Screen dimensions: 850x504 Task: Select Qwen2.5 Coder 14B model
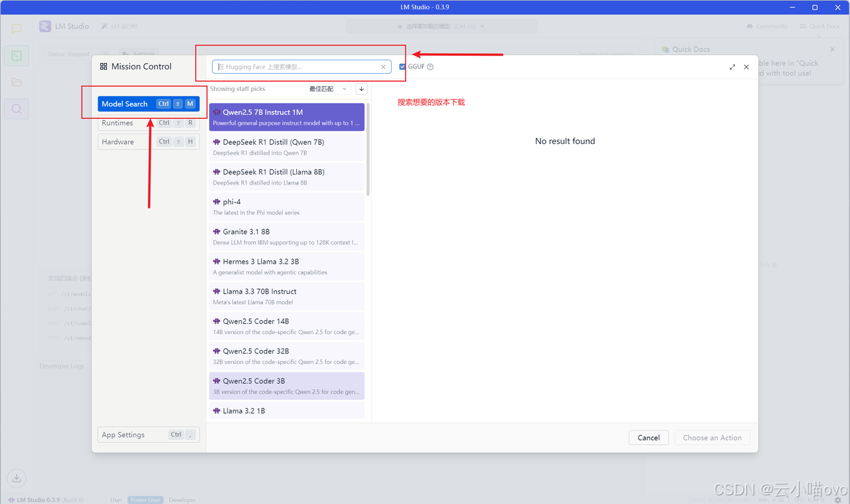click(x=287, y=326)
